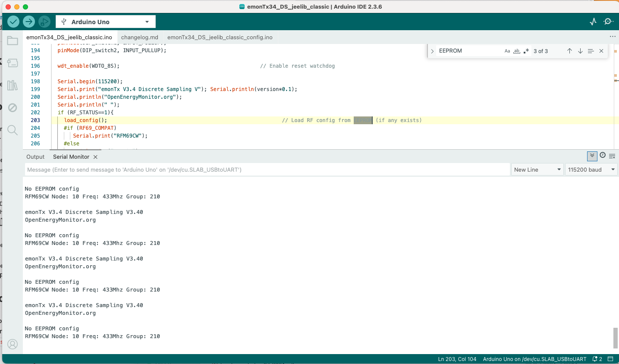Screen dimensions: 619x364
Task: Switch to the Output panel tab
Action: tap(35, 157)
